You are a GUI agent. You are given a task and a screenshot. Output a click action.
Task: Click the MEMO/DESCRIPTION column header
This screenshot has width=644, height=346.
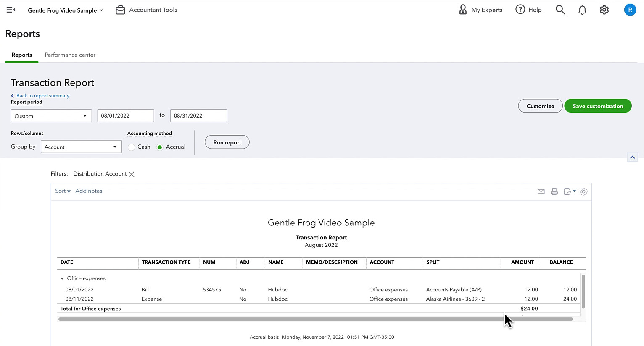(x=332, y=262)
